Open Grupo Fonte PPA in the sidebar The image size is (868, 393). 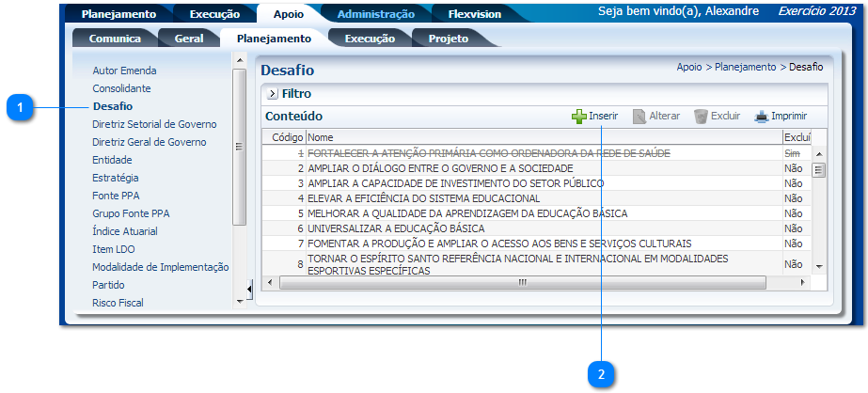coord(131,213)
